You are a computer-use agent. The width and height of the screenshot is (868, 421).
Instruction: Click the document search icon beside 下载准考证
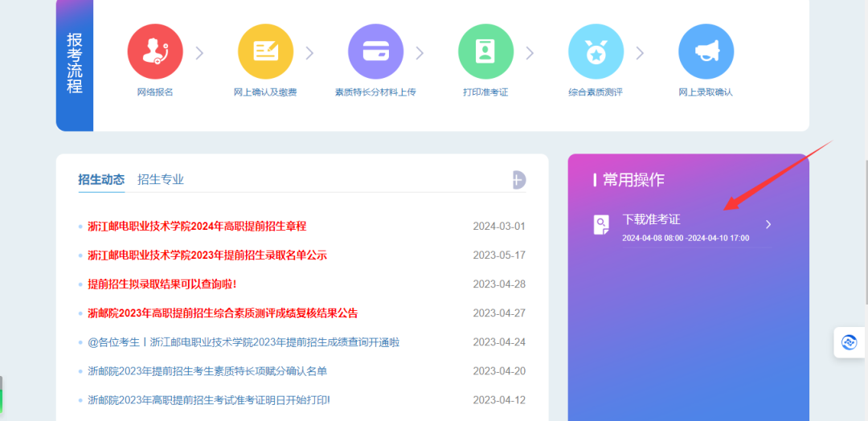tap(601, 225)
